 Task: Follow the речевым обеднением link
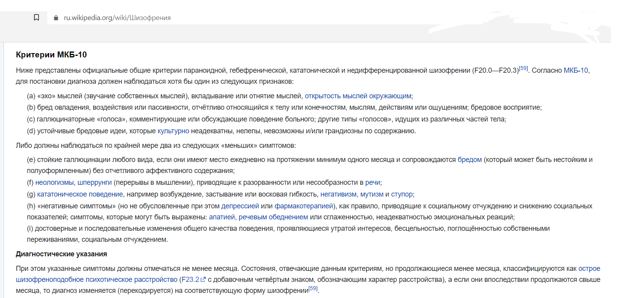coord(273,217)
